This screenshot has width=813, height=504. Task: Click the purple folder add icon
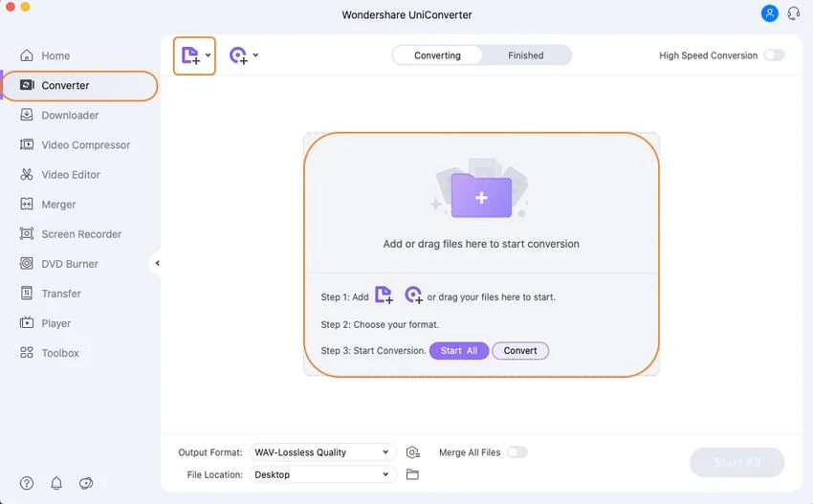481,197
